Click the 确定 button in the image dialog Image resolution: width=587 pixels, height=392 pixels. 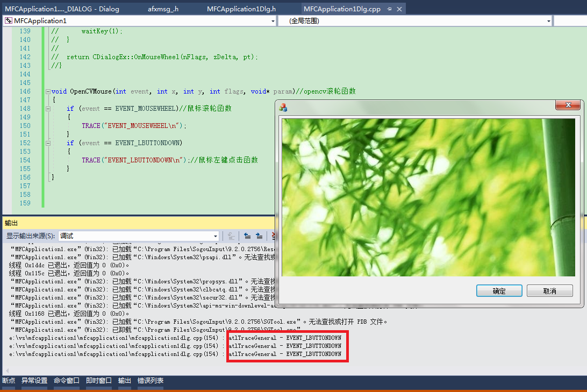click(x=498, y=290)
